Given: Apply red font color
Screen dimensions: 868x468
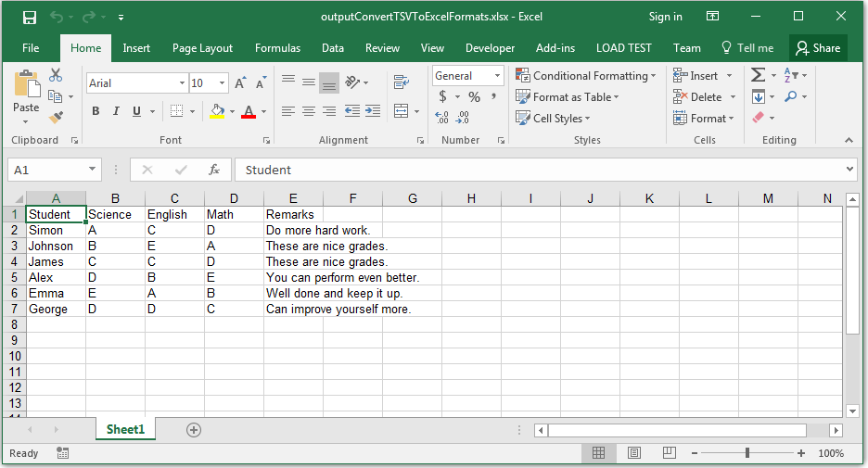Looking at the screenshot, I should coord(249,111).
